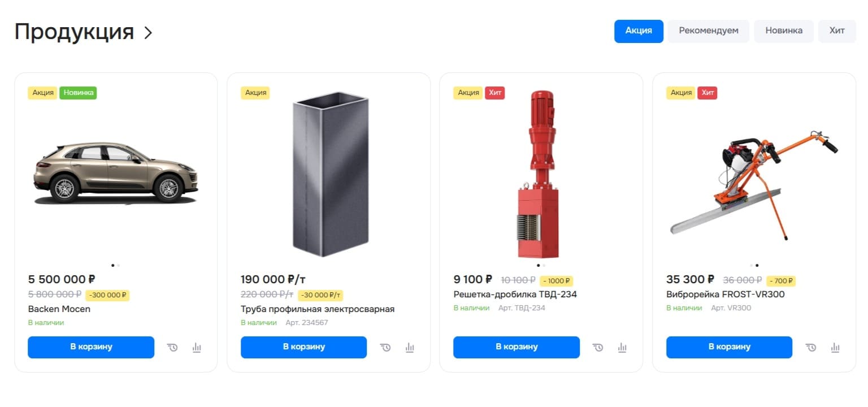Click the clock icon on the Труба профильная card
Screen dimensions: 868x407
(x=385, y=348)
